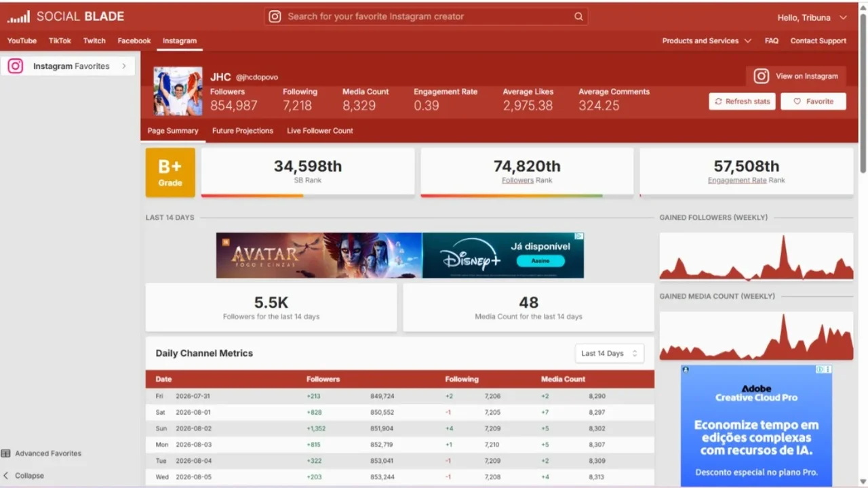Click the Advanced Favorites icon
868x488 pixels.
(6, 453)
